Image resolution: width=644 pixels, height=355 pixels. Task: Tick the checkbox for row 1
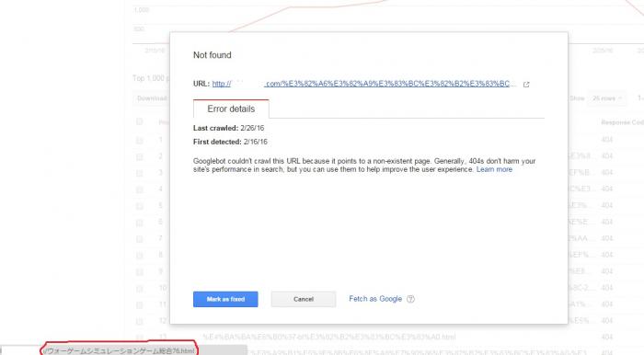coord(140,141)
